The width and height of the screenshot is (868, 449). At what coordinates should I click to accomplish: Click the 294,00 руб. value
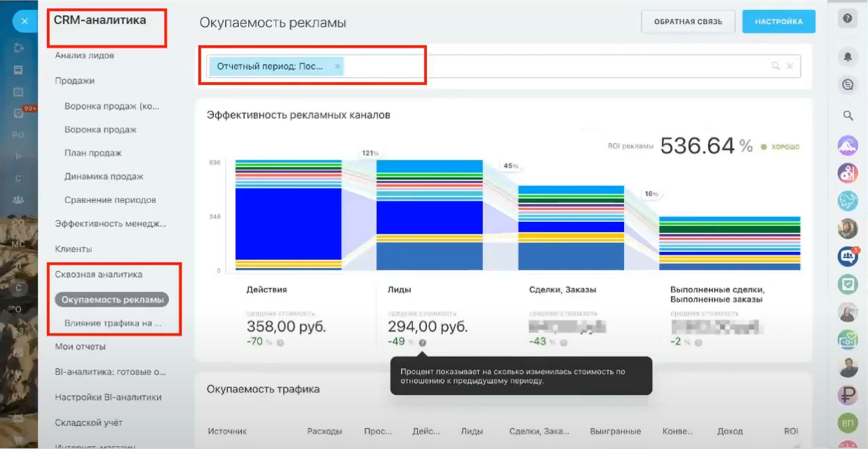(x=428, y=327)
